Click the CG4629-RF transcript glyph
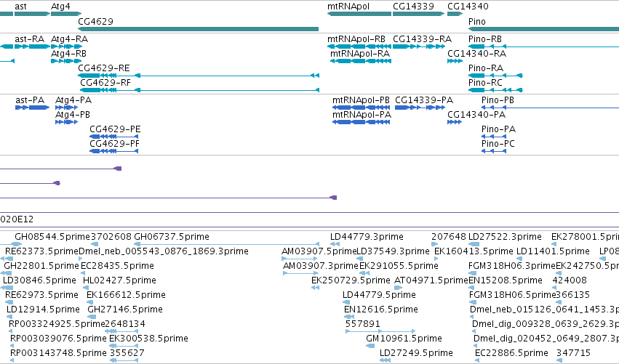The width and height of the screenshot is (619, 364). tap(199, 90)
